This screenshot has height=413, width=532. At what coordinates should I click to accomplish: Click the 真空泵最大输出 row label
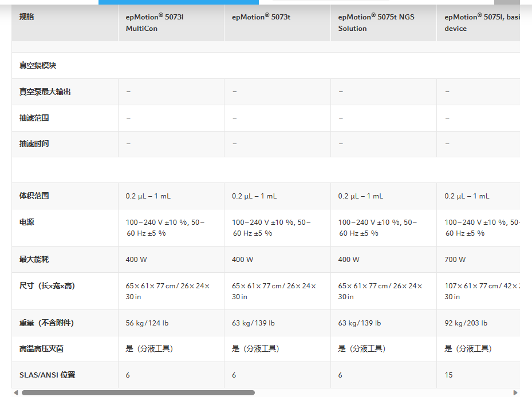click(45, 92)
